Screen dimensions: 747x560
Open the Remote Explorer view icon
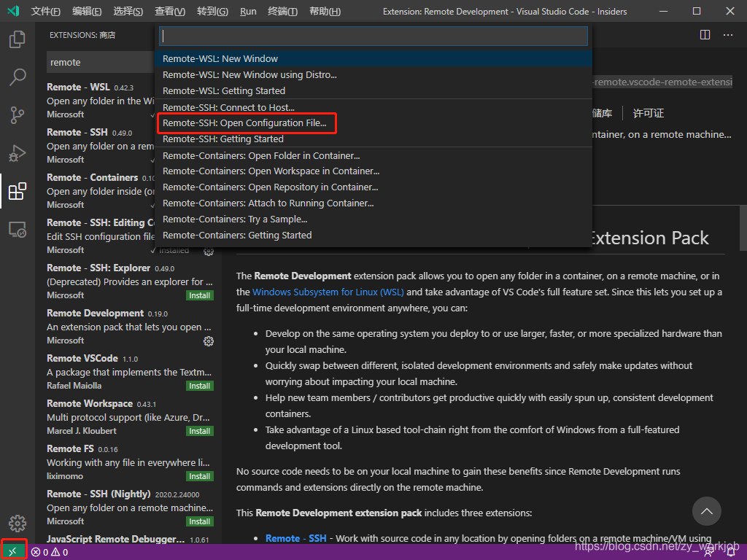18,230
